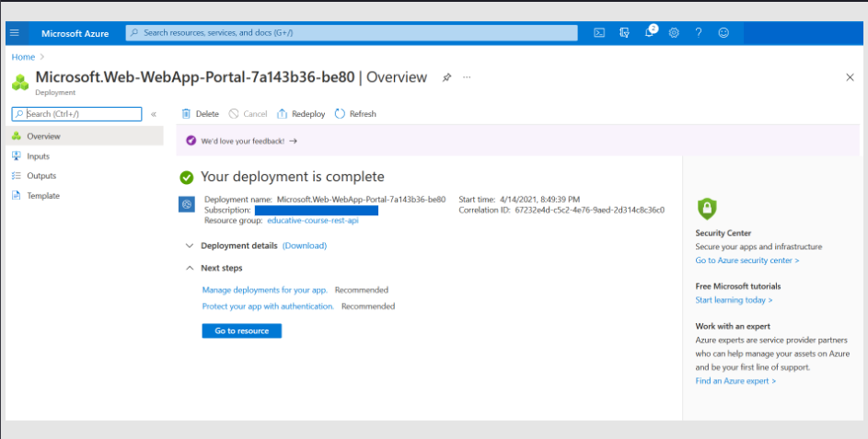Select Template in the left menu
This screenshot has height=439, width=868.
[85, 195]
